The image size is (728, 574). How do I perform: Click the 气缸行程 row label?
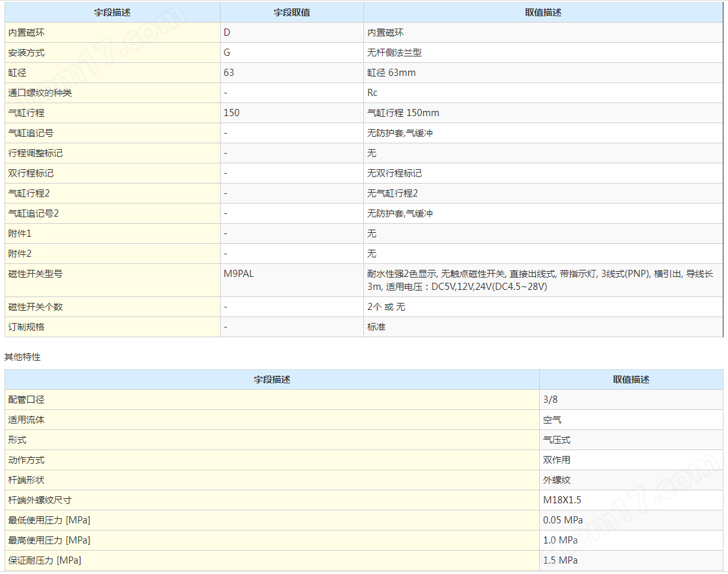(x=27, y=113)
